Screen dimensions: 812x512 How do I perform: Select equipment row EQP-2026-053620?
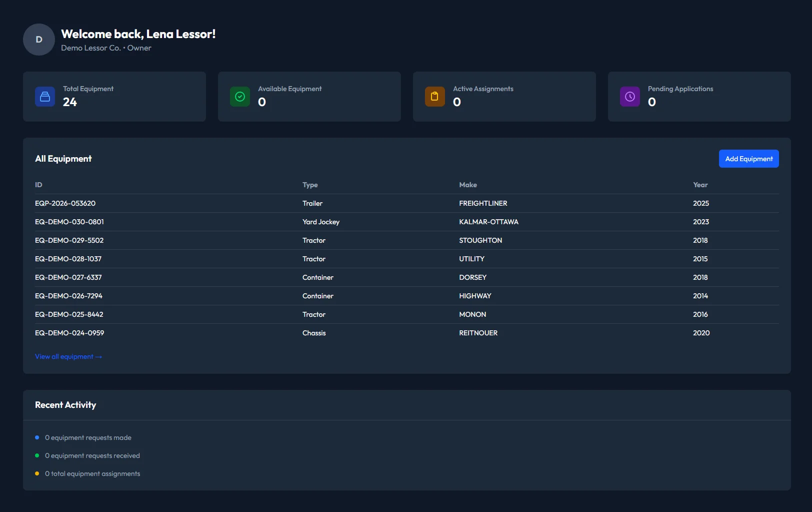point(65,203)
